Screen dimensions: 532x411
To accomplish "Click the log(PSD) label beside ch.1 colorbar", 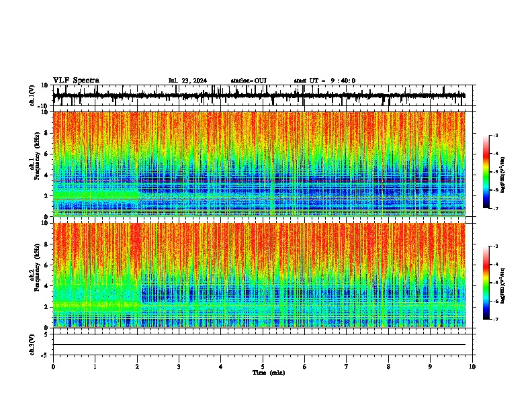I will click(x=502, y=175).
